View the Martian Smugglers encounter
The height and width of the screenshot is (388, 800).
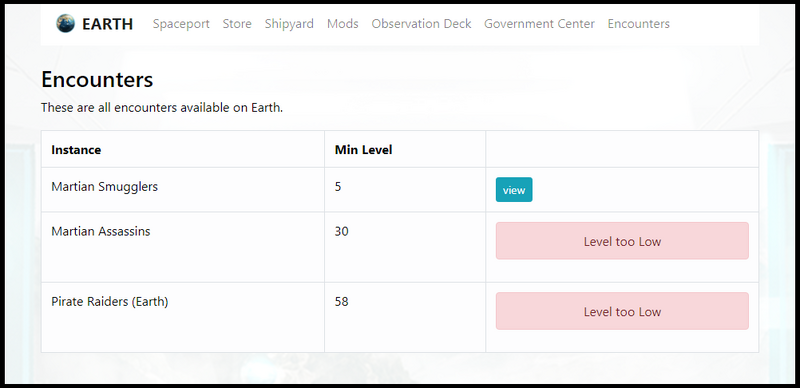click(x=514, y=190)
